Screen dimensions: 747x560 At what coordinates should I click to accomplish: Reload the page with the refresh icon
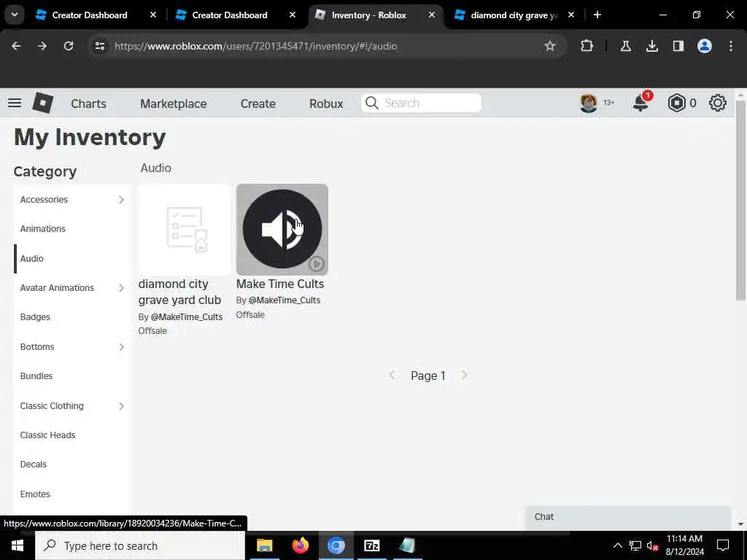tap(69, 46)
